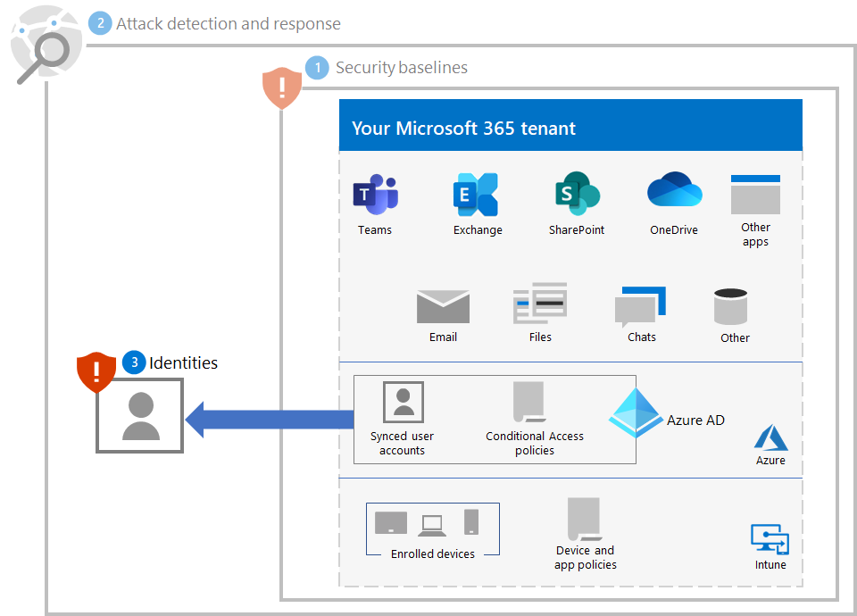The image size is (857, 616).
Task: Click the Intune icon
Action: point(770,536)
